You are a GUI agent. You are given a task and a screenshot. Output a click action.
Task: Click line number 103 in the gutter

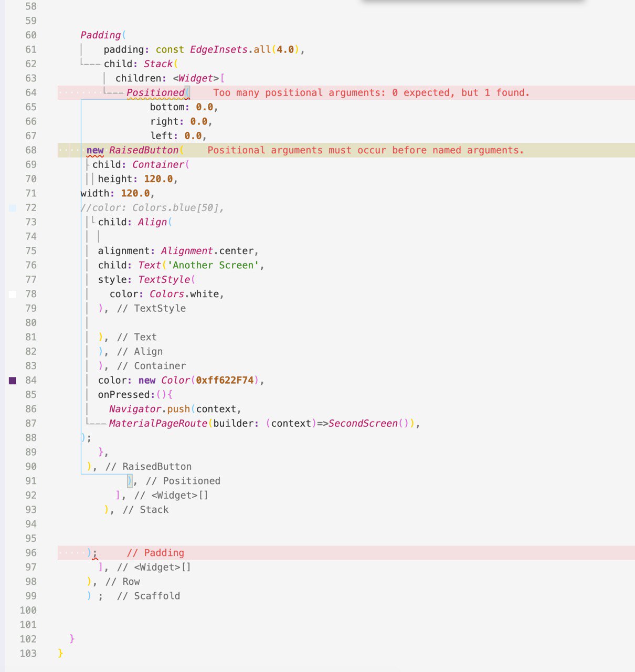pos(28,654)
